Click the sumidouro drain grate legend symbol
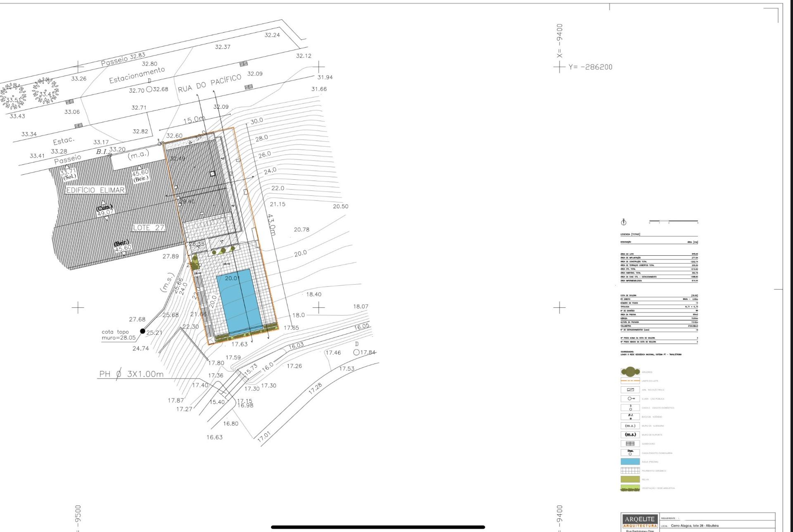 pos(630,444)
